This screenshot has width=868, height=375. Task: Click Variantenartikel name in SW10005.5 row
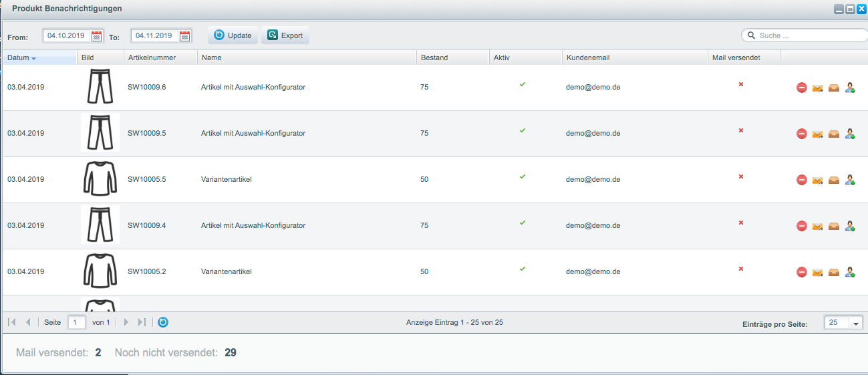(x=226, y=180)
